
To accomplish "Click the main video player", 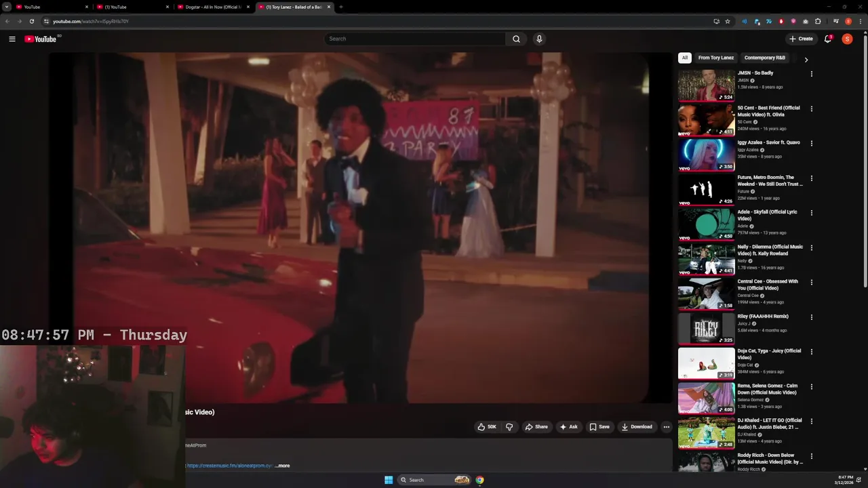I will [x=360, y=228].
